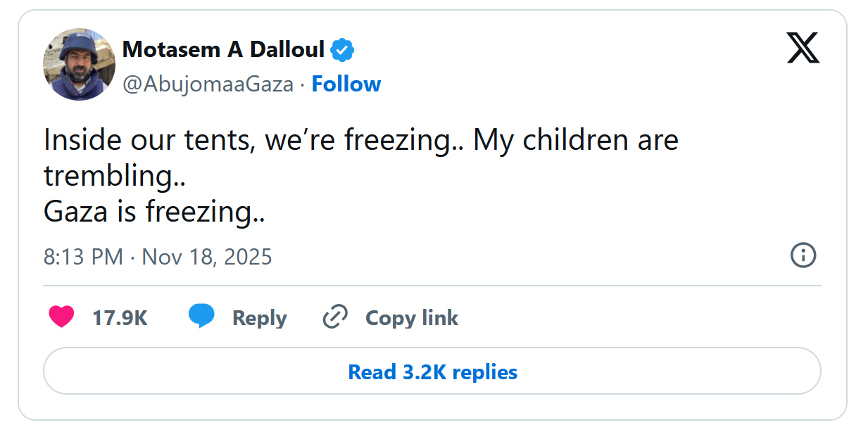Like the tweet with the heart icon
The height and width of the screenshot is (432, 868).
click(61, 317)
